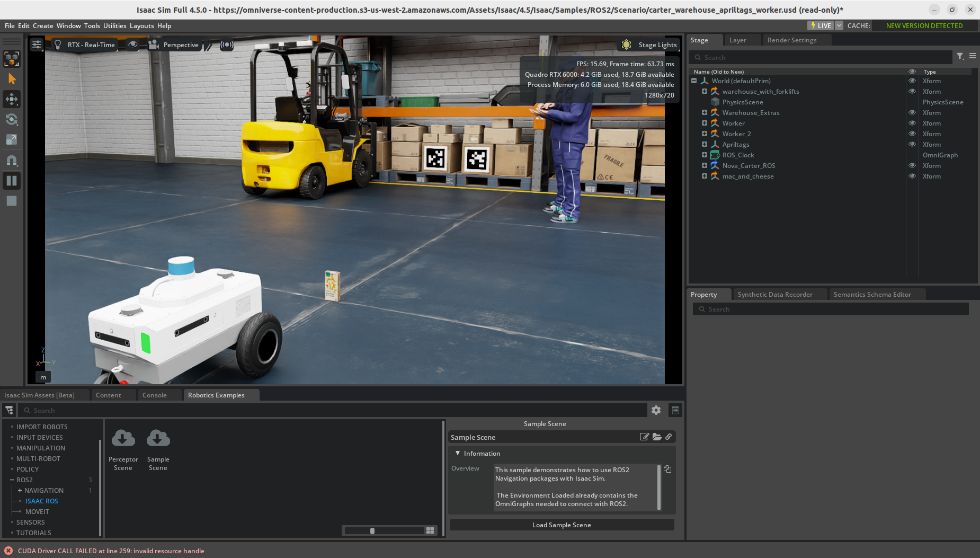Open the Utilities menu
The image size is (980, 558).
[x=114, y=25]
